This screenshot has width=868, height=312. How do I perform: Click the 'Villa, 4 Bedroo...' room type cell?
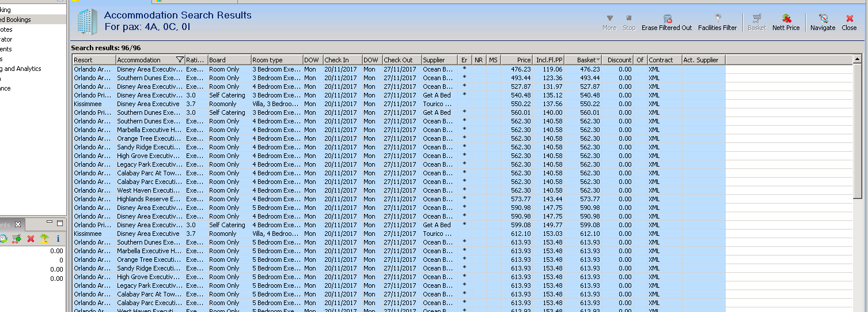tap(276, 234)
